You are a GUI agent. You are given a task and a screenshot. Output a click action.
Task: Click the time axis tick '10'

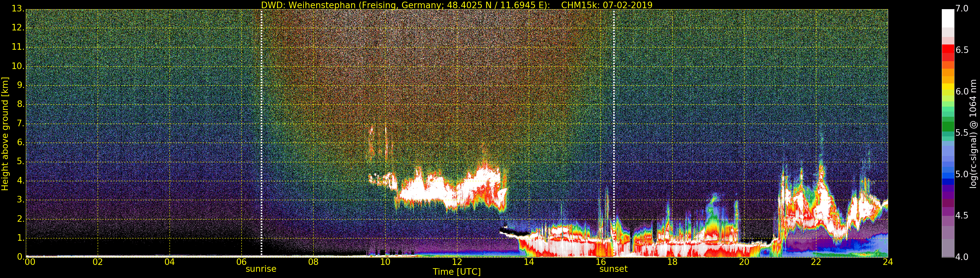pyautogui.click(x=385, y=262)
